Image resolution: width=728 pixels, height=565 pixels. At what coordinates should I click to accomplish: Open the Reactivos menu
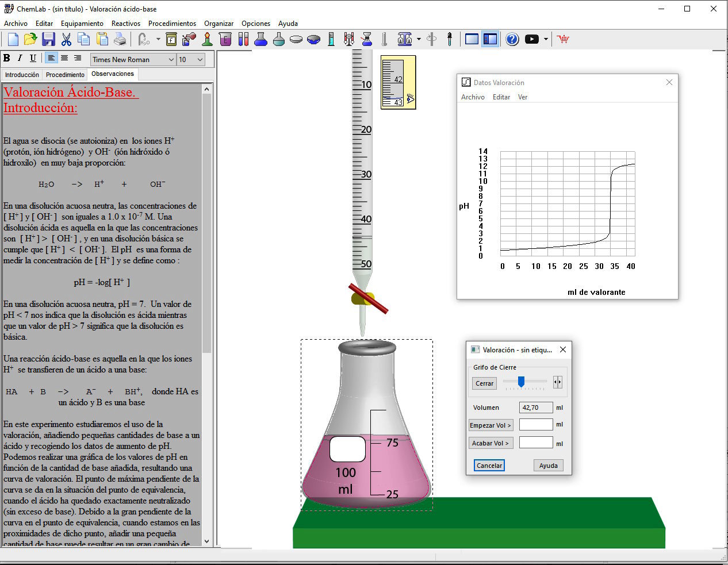[126, 24]
